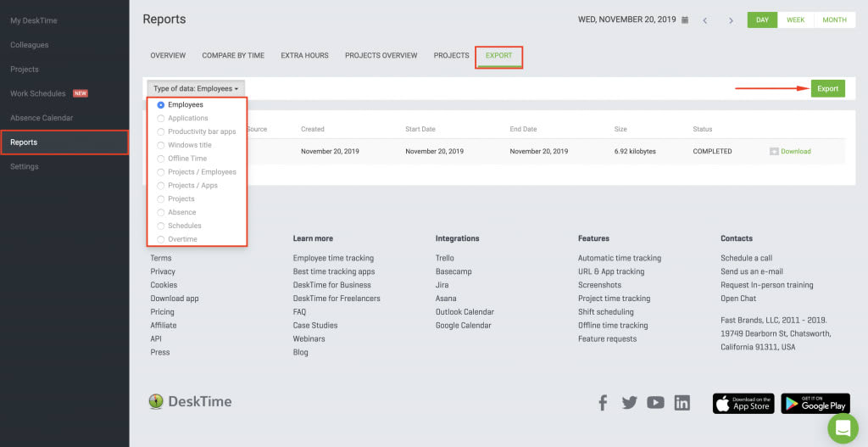868x447 pixels.
Task: Click the 6.92 kilobytes size cell
Action: (x=635, y=151)
